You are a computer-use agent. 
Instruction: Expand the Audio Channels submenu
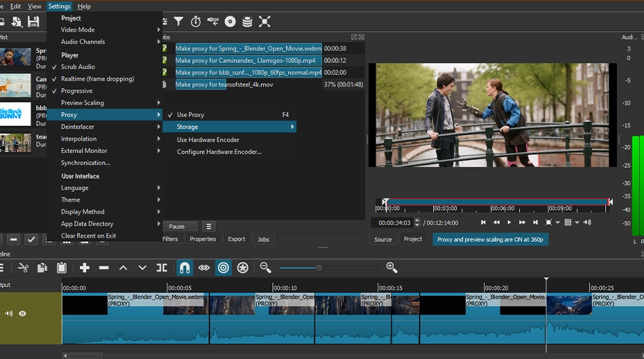[104, 42]
